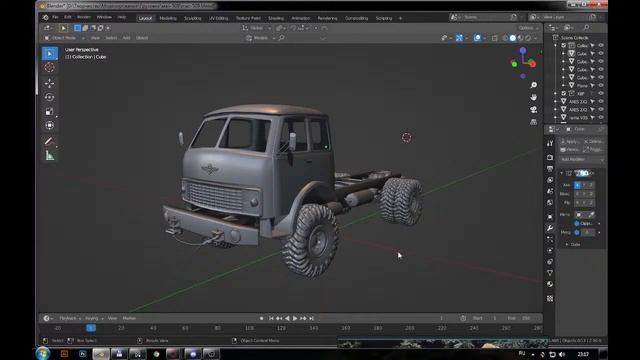This screenshot has height=360, width=640.
Task: Select the Select Box tool in the toolbar
Action: pos(50,53)
